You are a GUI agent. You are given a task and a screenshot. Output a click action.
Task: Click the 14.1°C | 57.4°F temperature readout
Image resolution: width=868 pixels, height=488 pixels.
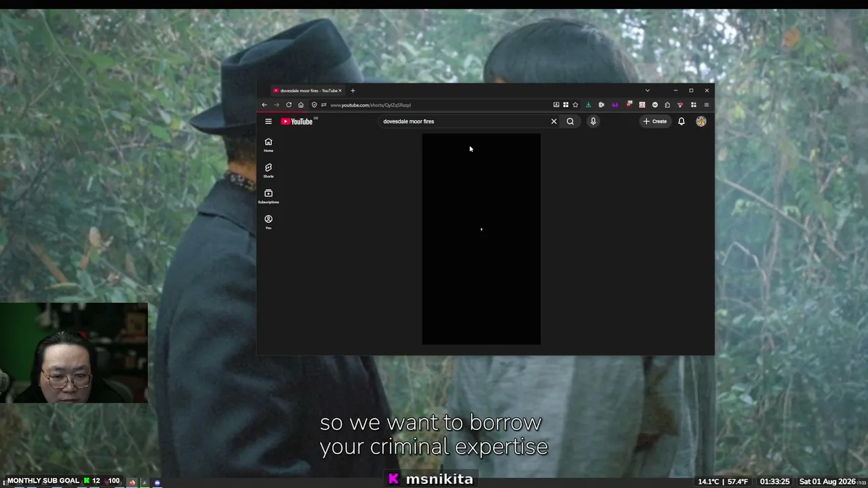(723, 481)
